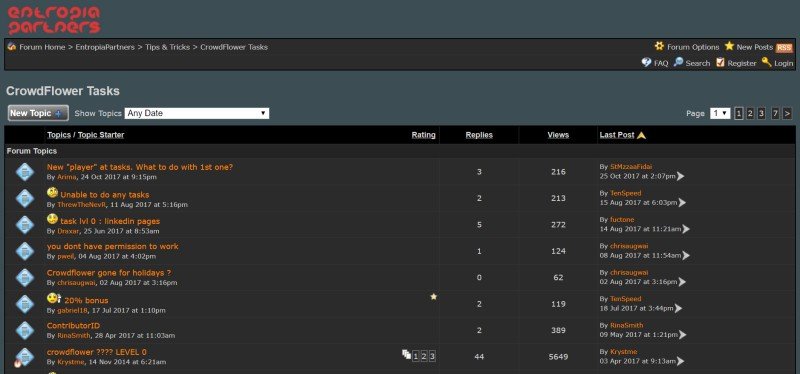Sort by Last Post column header
The height and width of the screenshot is (374, 800).
coord(617,135)
